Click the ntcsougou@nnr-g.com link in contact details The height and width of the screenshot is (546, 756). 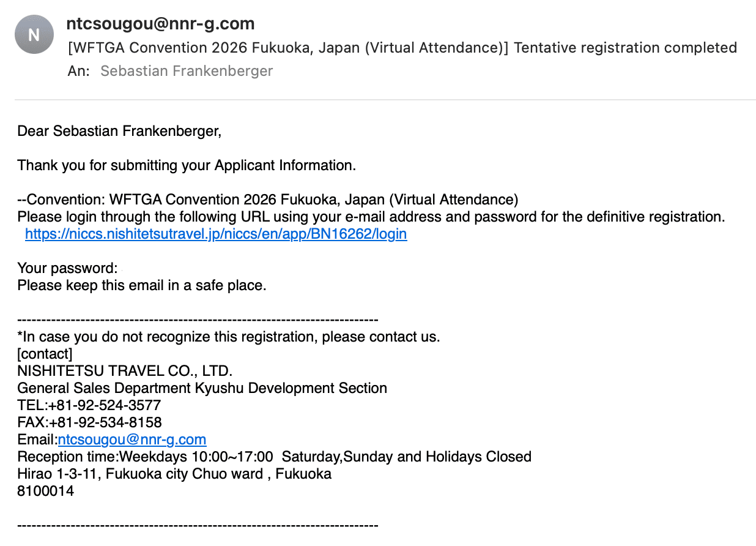(132, 439)
